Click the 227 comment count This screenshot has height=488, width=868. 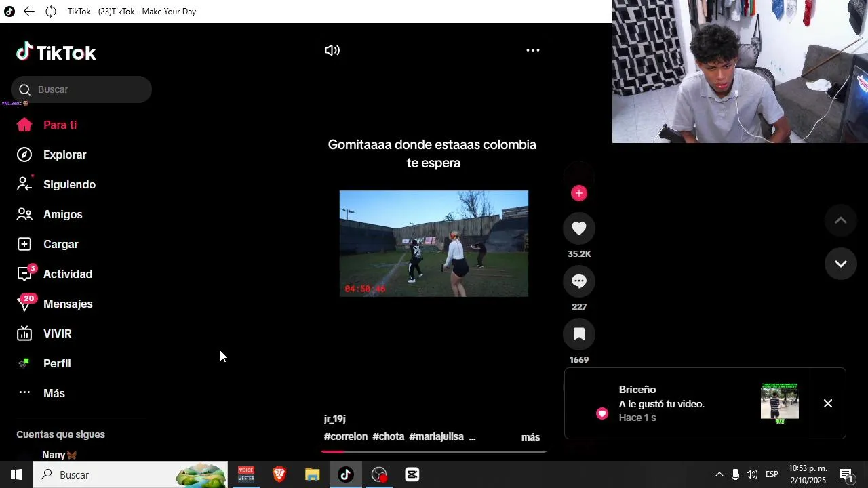pos(579,307)
